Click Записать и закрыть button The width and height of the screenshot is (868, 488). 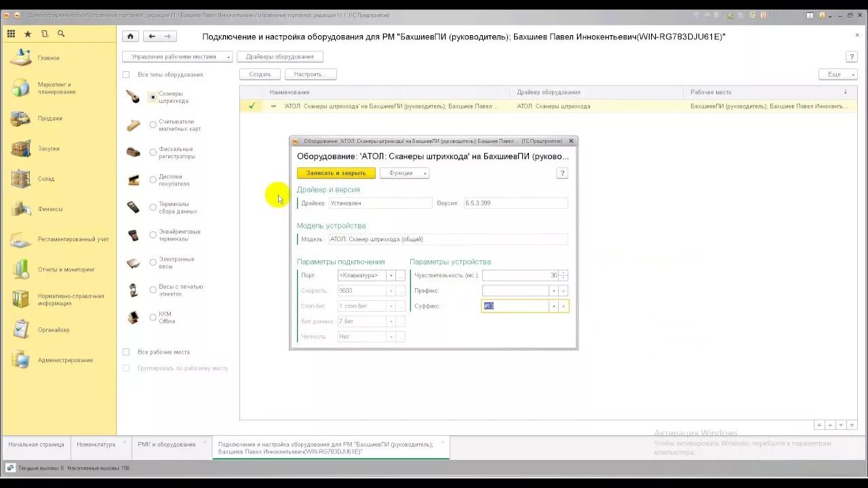pyautogui.click(x=336, y=173)
